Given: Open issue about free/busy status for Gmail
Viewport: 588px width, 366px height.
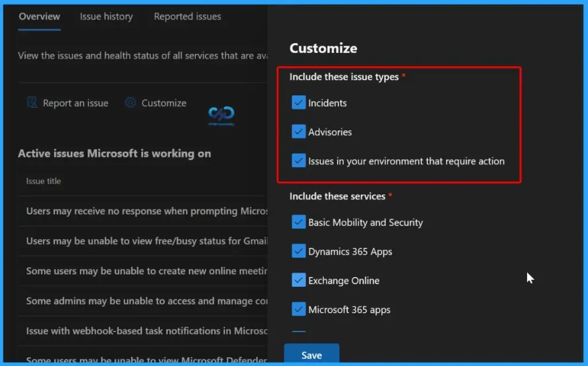Looking at the screenshot, I should pyautogui.click(x=147, y=241).
